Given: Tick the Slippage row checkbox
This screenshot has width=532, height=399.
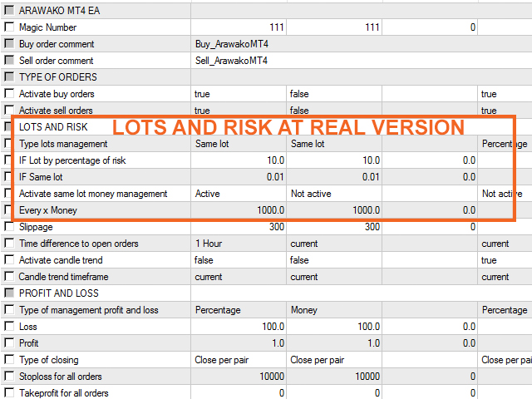Looking at the screenshot, I should pos(9,226).
